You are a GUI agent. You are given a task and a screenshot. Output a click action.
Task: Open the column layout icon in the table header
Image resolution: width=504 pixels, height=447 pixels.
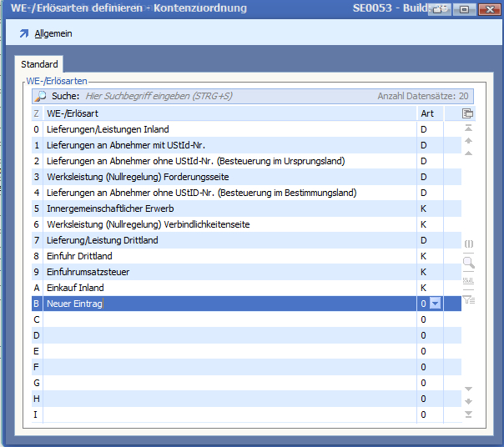pyautogui.click(x=468, y=113)
